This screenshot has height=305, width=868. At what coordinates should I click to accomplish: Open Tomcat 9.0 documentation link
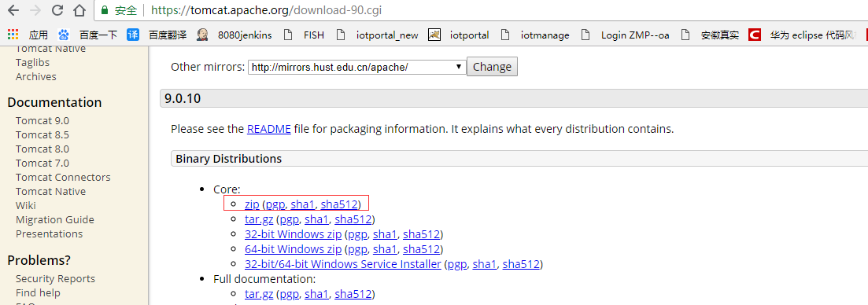pyautogui.click(x=42, y=120)
